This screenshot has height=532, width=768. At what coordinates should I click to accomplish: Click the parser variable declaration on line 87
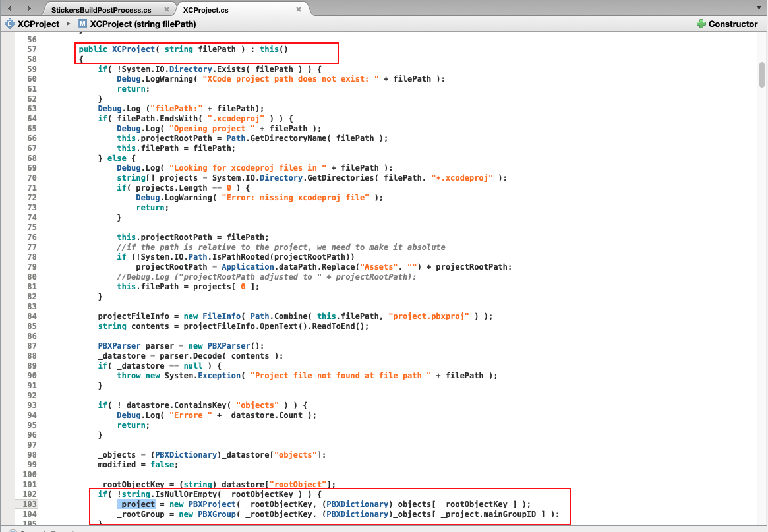(x=160, y=346)
